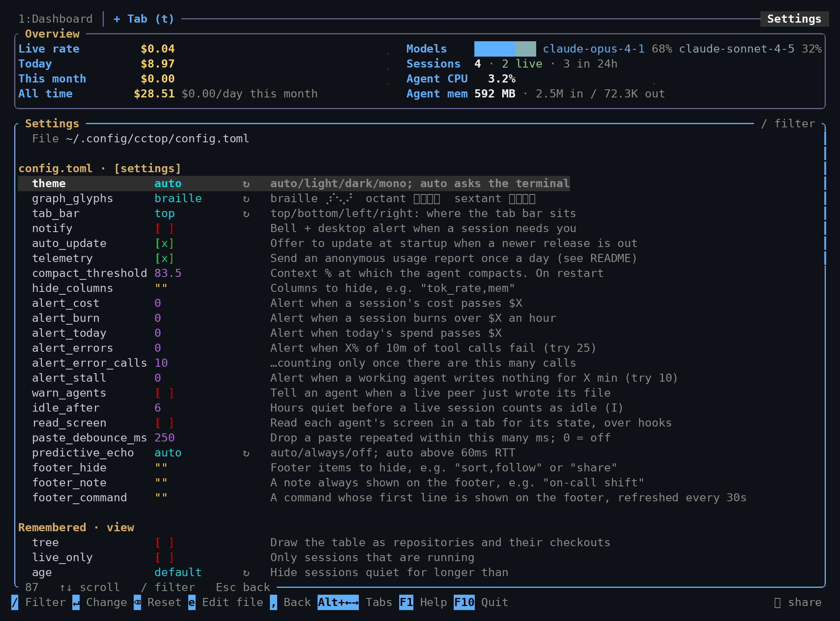Screen dimensions: 840x621
Task: Enable the warn_agents checkbox
Action: pyautogui.click(x=164, y=393)
